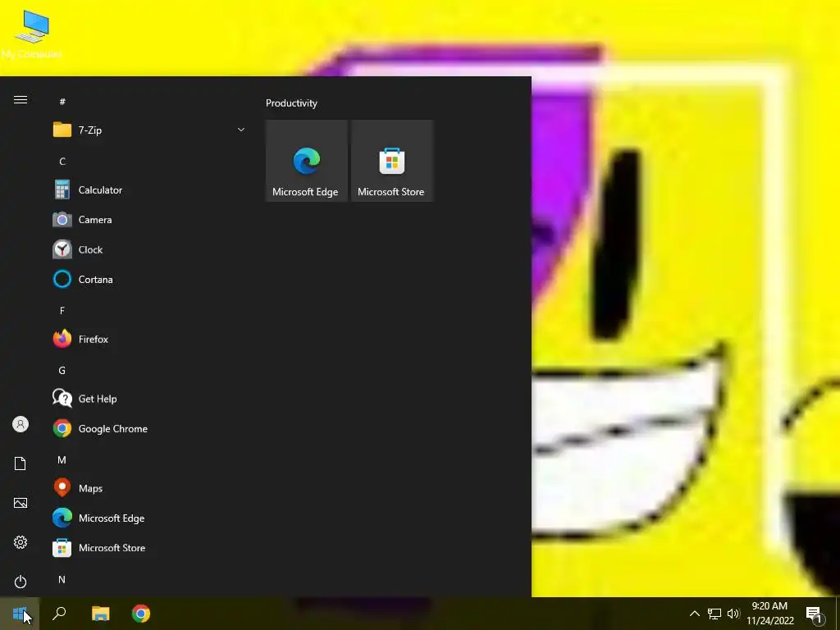
Task: Click the Microsoft Store tile under Productivity
Action: pyautogui.click(x=392, y=161)
